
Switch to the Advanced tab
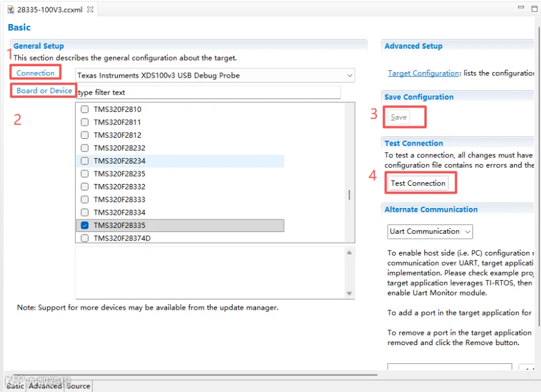click(x=45, y=386)
